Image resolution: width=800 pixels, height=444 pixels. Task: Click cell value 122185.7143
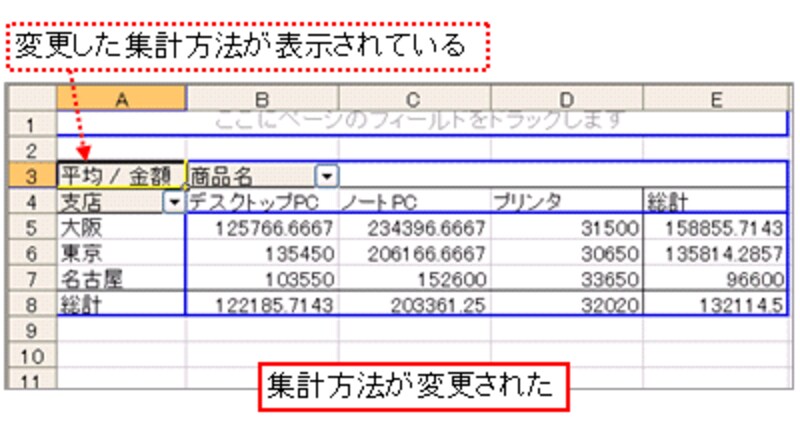262,305
